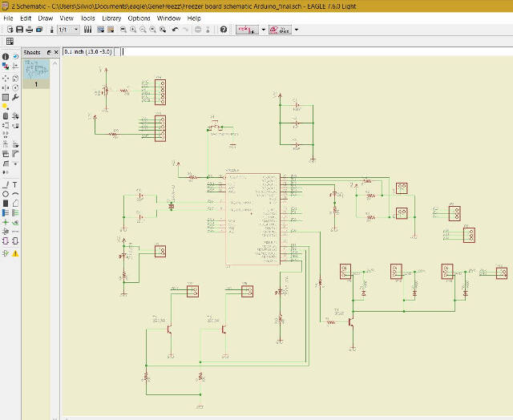Open the Options menu

click(x=139, y=18)
